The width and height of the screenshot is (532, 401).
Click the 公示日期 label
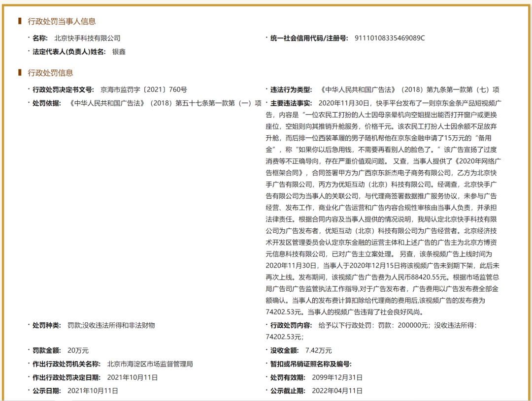[46, 391]
